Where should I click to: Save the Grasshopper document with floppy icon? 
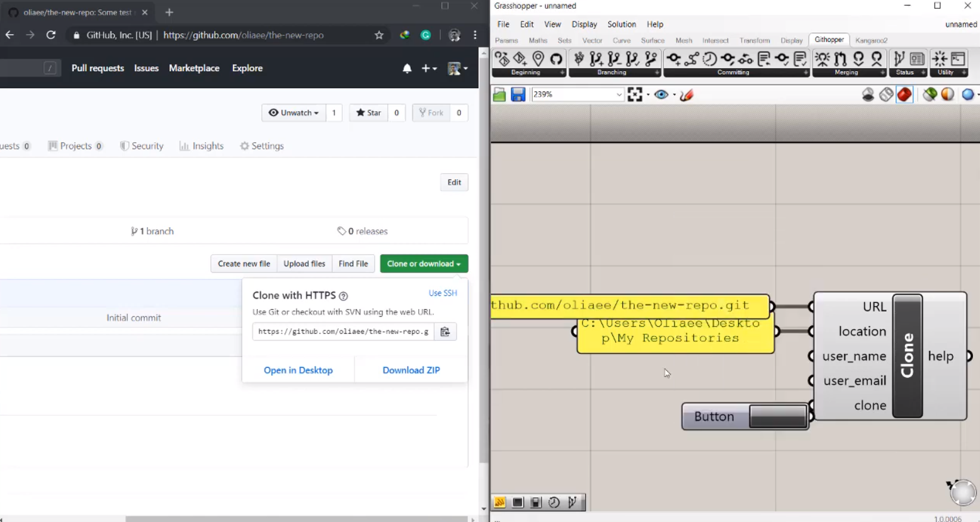(518, 94)
